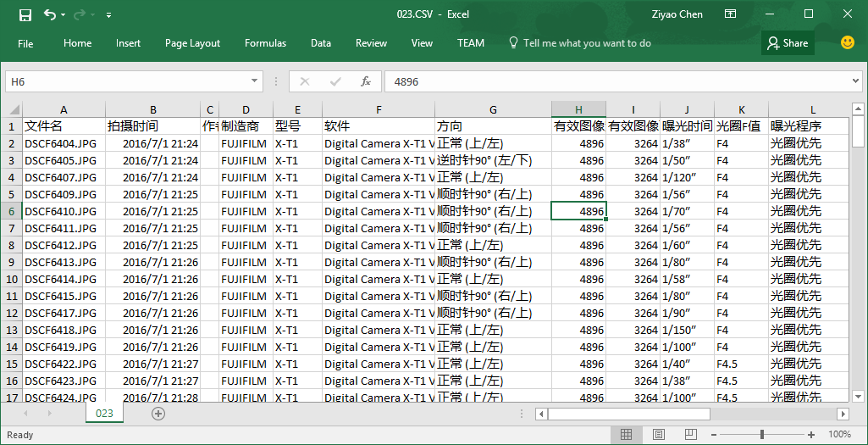868x445 pixels.
Task: Switch to Page Break Preview icon
Action: pyautogui.click(x=690, y=435)
